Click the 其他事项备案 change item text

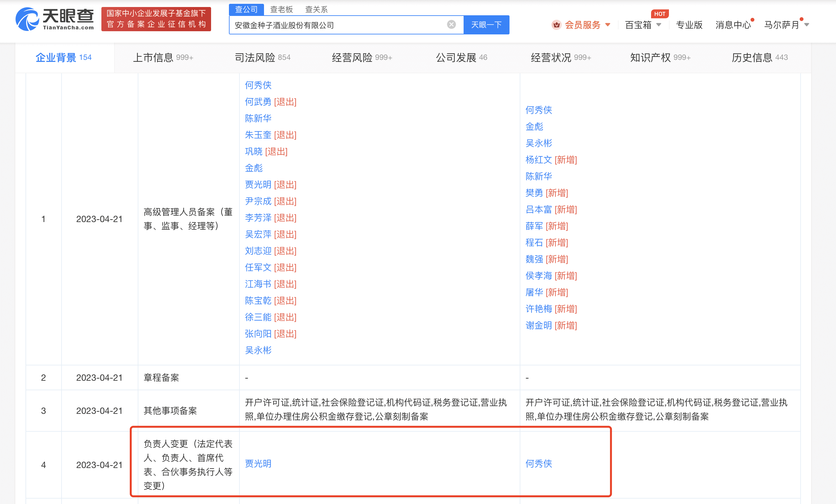[170, 411]
